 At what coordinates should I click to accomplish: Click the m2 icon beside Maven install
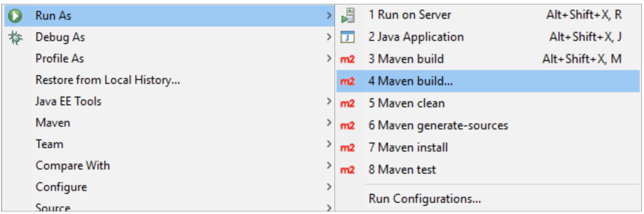pos(347,148)
